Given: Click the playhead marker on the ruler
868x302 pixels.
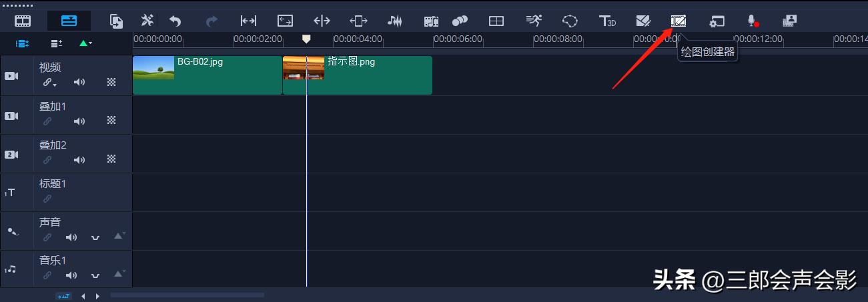Looking at the screenshot, I should (306, 39).
